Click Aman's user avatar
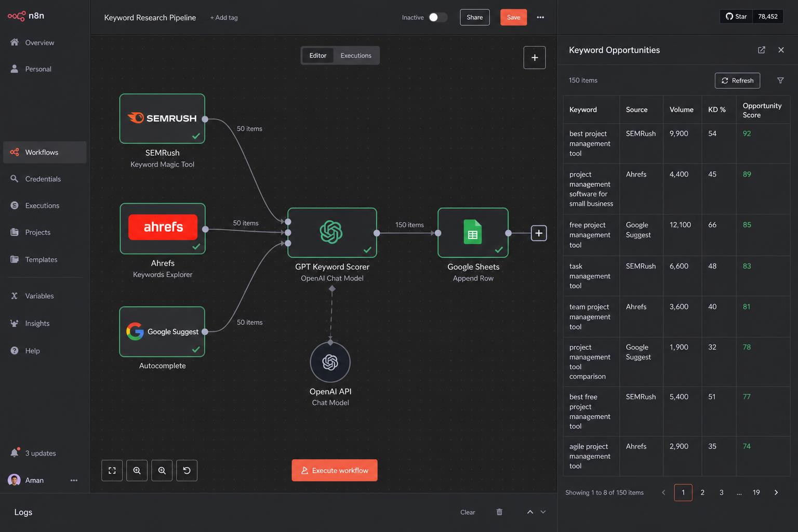 click(14, 480)
